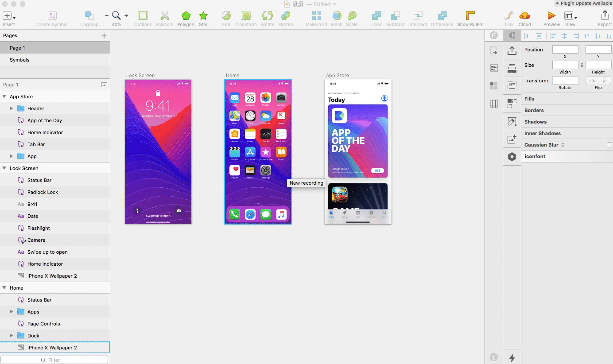
Task: Toggle the size proportion lock
Action: 582,65
